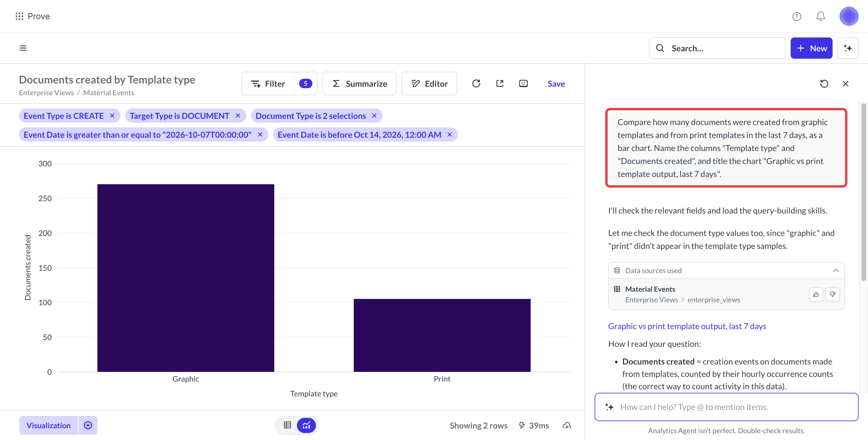The image size is (868, 440).
Task: Edit the Event Type is CREATE filter
Action: [x=63, y=116]
